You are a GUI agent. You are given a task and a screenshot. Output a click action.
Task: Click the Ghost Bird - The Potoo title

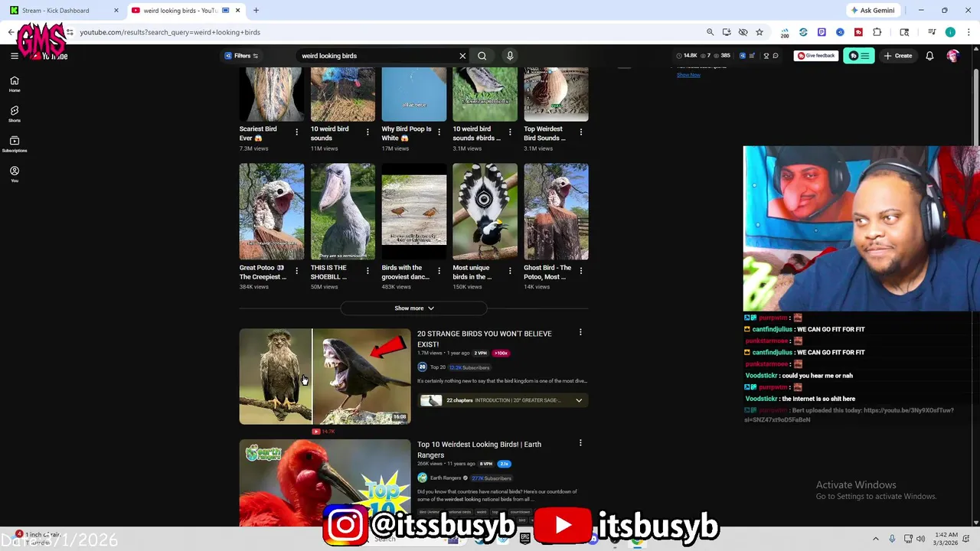(547, 272)
